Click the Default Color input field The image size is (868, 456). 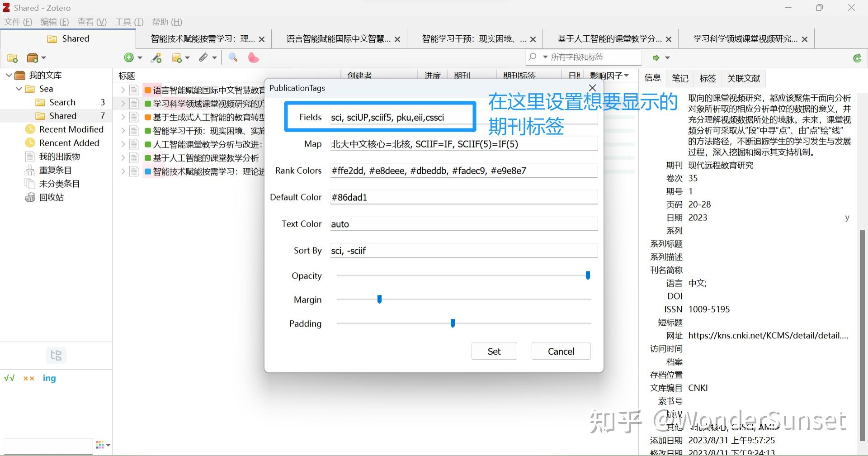click(464, 197)
